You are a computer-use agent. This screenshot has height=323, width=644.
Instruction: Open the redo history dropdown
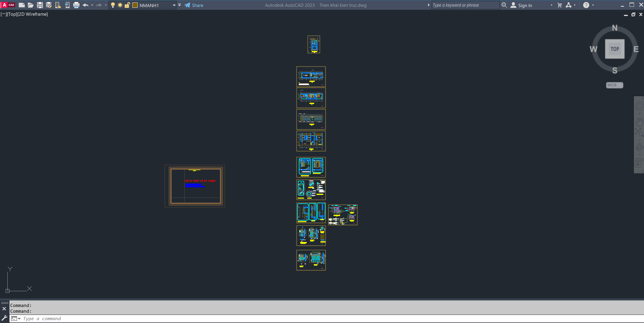106,5
